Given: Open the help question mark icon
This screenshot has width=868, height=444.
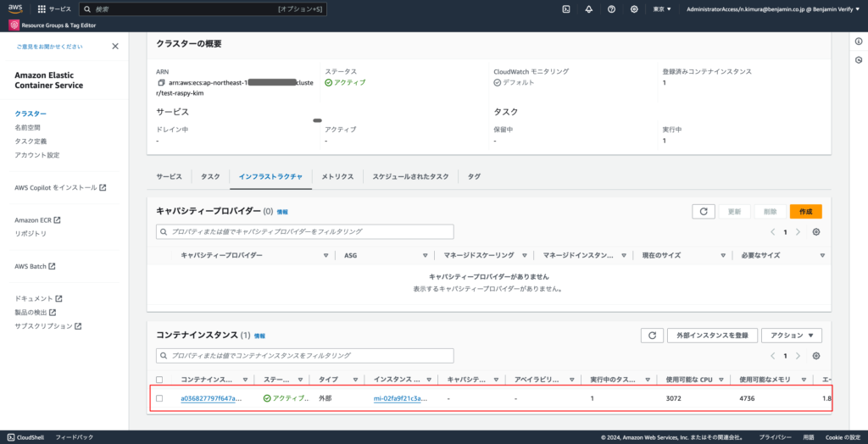Looking at the screenshot, I should pos(612,9).
